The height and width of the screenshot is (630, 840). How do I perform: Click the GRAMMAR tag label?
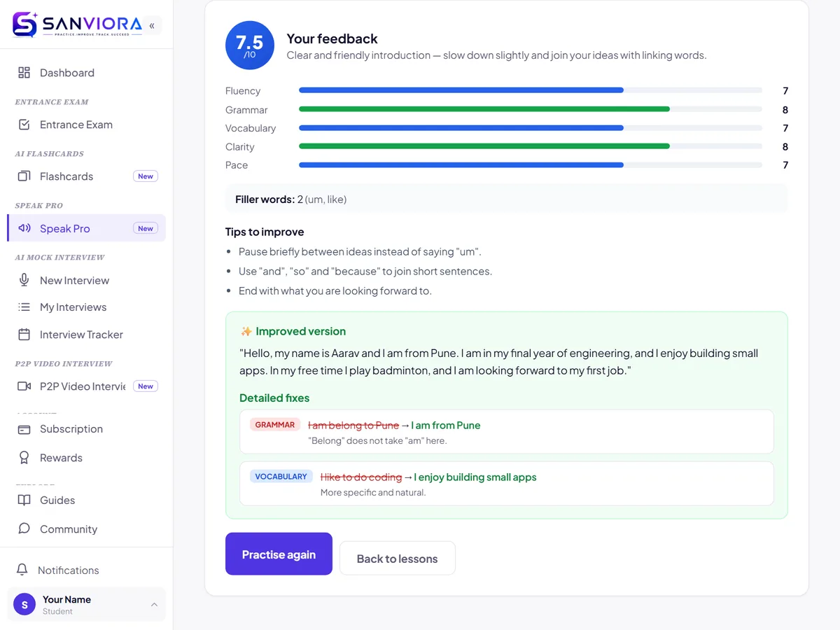(x=275, y=425)
